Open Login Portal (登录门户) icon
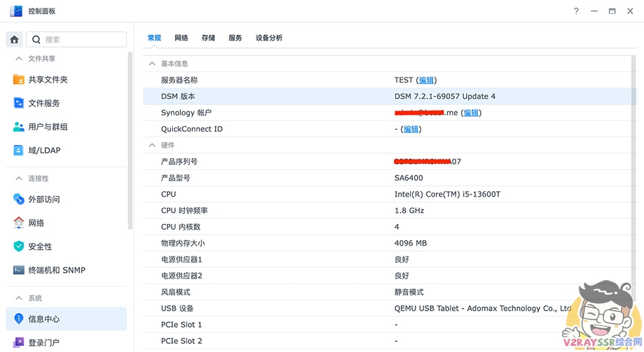Viewport: 644px width, 352px height. coord(18,342)
